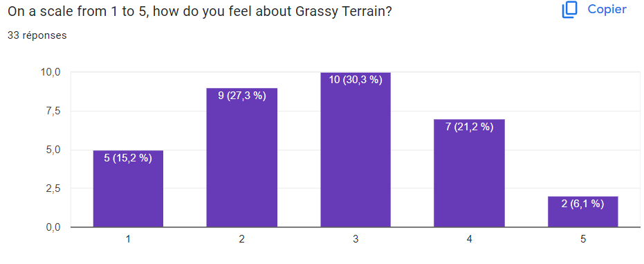Click the 2 (6,1 %) data label

pyautogui.click(x=583, y=204)
